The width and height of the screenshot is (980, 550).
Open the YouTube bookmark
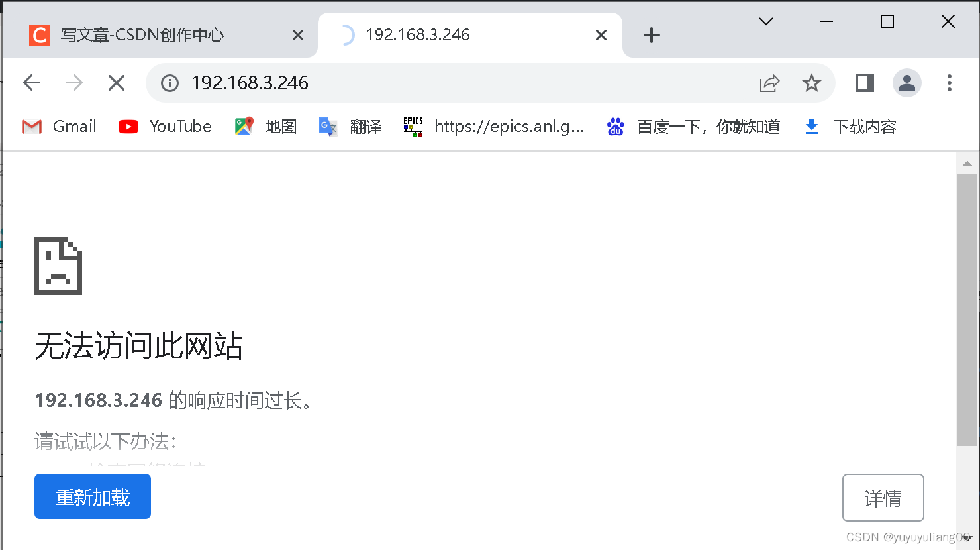165,127
